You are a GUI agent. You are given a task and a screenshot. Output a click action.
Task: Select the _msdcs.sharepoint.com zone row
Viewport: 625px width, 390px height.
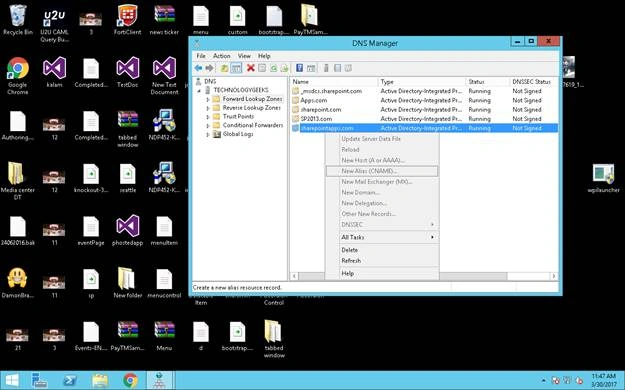pyautogui.click(x=424, y=91)
